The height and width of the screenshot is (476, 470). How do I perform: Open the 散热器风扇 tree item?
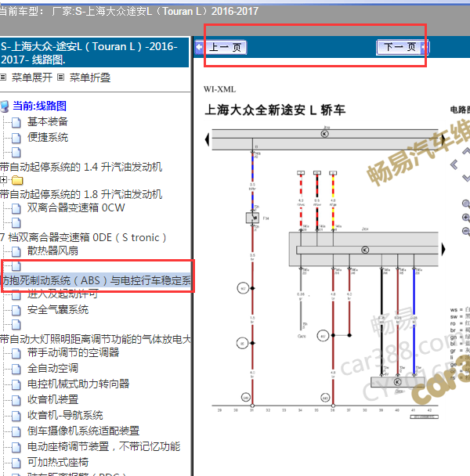coord(52,251)
